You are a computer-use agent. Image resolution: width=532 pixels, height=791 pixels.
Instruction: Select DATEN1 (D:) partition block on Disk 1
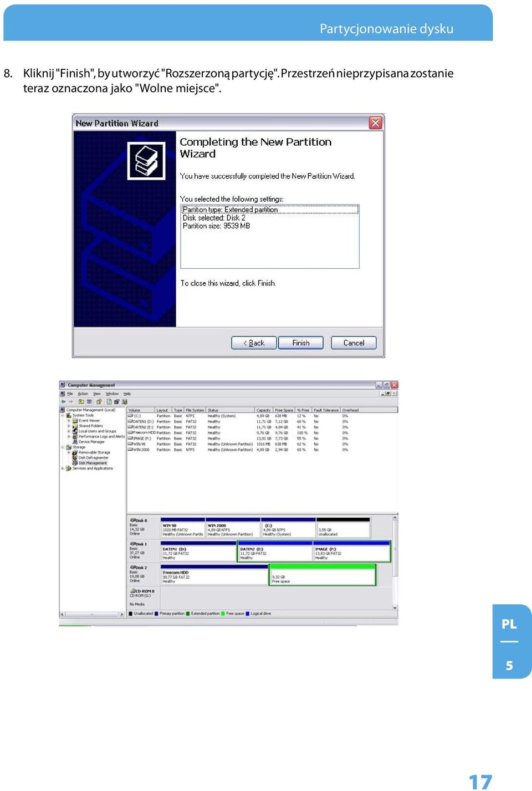point(198,552)
